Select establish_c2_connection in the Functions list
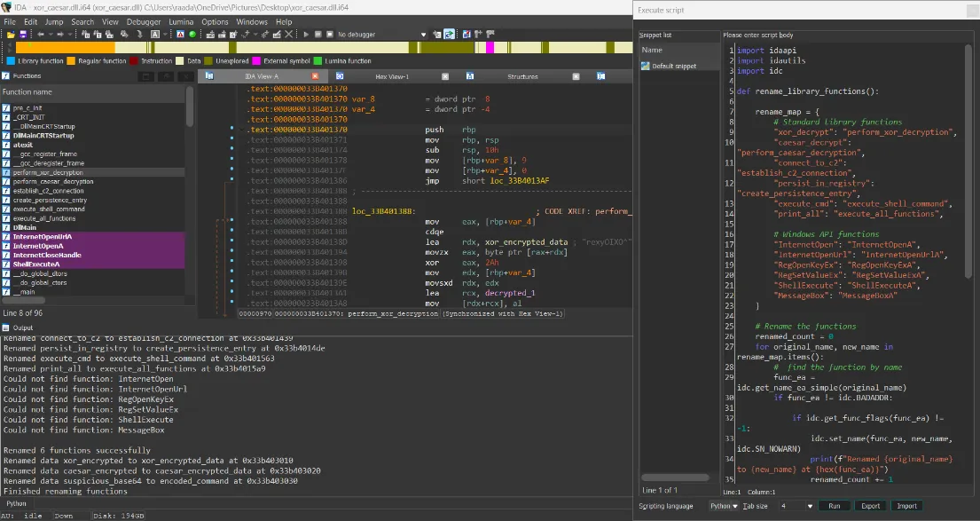 (x=49, y=191)
